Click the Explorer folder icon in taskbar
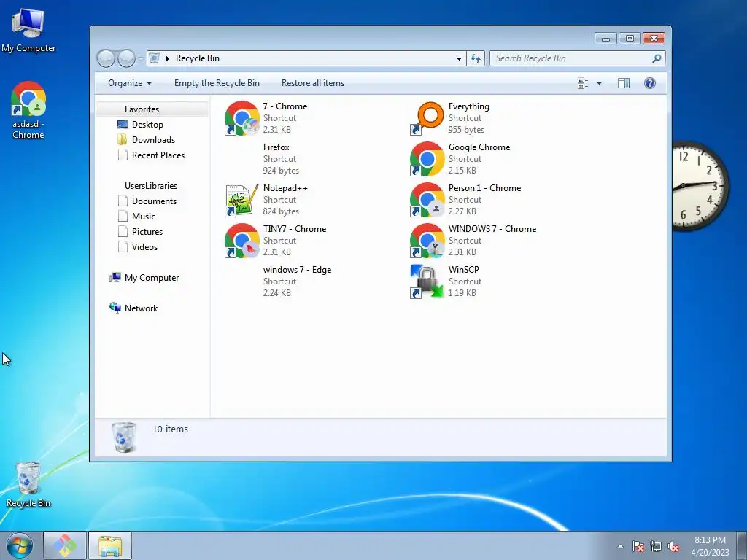Viewport: 747px width, 560px height. click(x=110, y=545)
